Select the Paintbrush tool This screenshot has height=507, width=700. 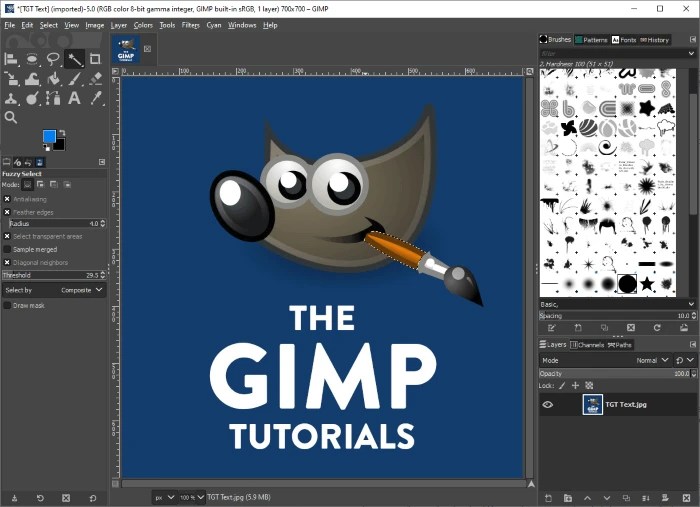click(75, 79)
